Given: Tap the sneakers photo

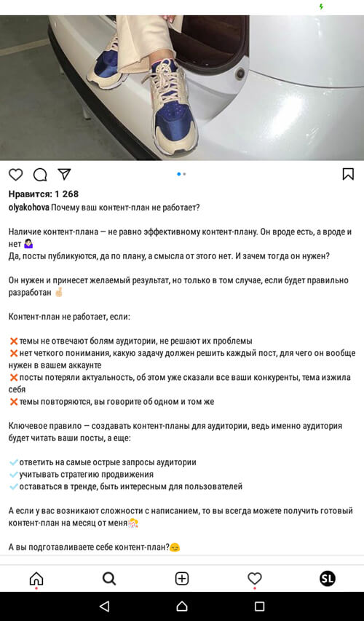Looking at the screenshot, I should click(182, 87).
